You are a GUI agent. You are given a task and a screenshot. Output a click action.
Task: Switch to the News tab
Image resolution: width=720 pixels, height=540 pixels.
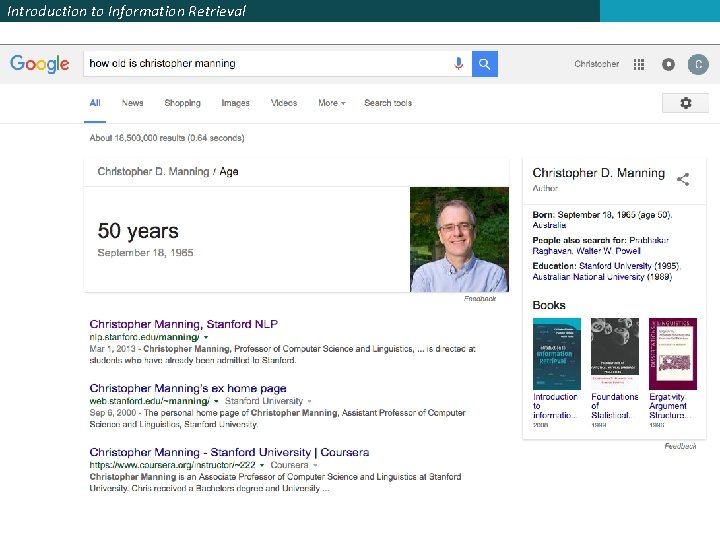click(133, 103)
